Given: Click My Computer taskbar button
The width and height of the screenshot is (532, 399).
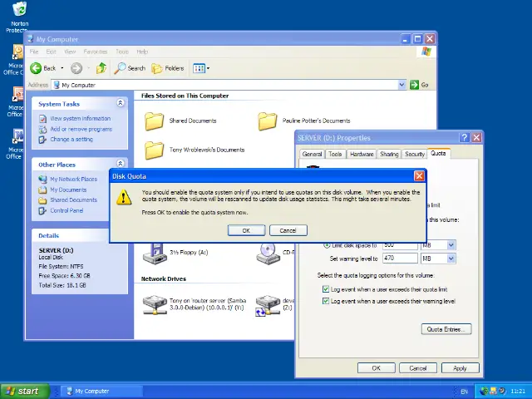Looking at the screenshot, I should [101, 392].
